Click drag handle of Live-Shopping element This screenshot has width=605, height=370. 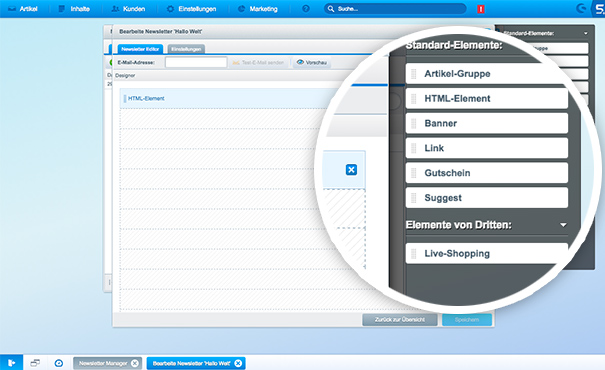click(x=414, y=253)
